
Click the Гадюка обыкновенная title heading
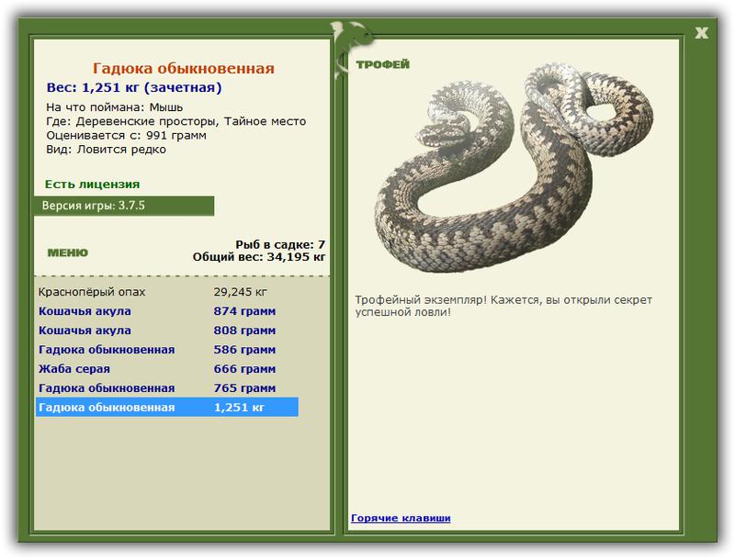coord(183,68)
